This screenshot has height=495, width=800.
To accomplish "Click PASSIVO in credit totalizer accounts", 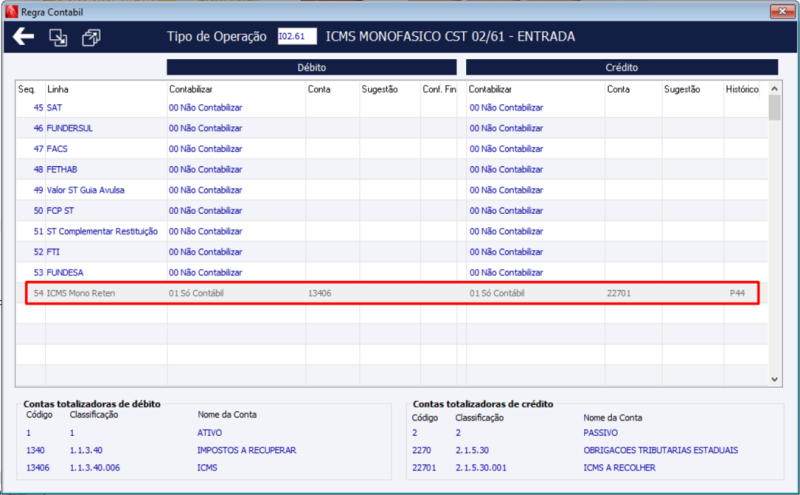I will [601, 433].
